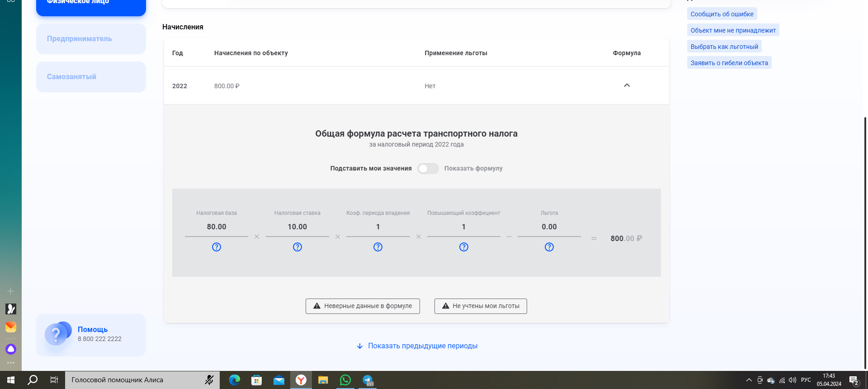Open help for Льгота value
The image size is (868, 389).
(549, 247)
